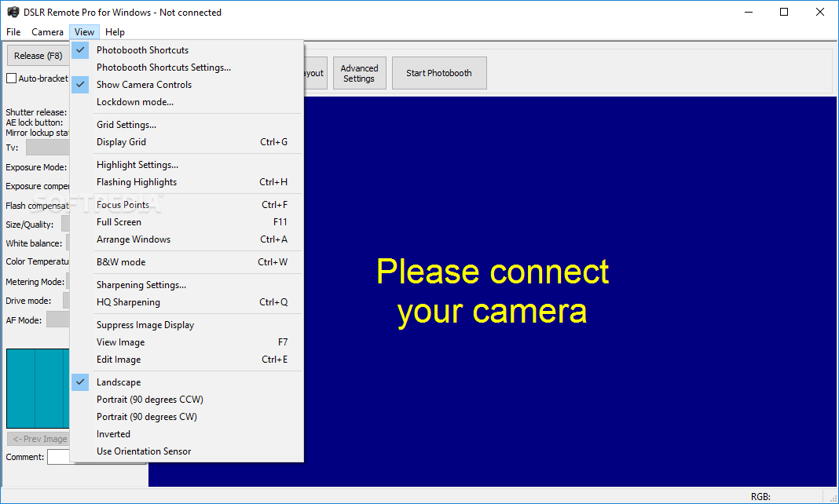Click the Prev Image button
This screenshot has height=504, width=839.
[38, 439]
